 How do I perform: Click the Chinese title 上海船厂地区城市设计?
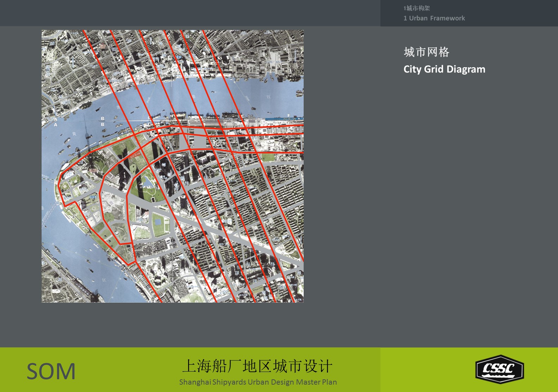pyautogui.click(x=257, y=366)
